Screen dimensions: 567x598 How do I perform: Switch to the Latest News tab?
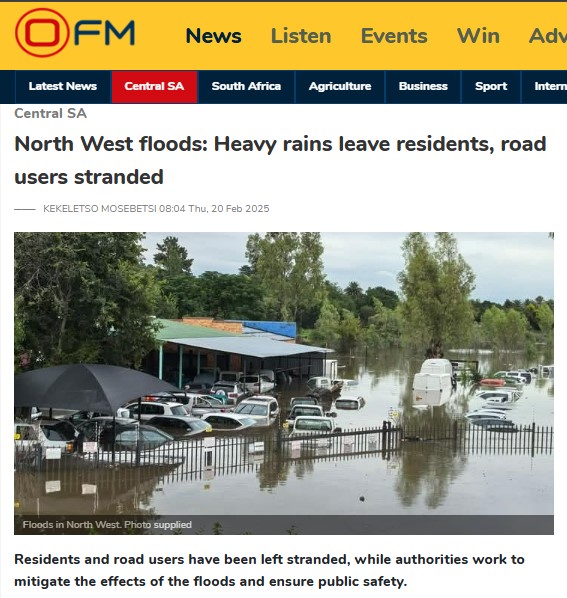point(63,87)
